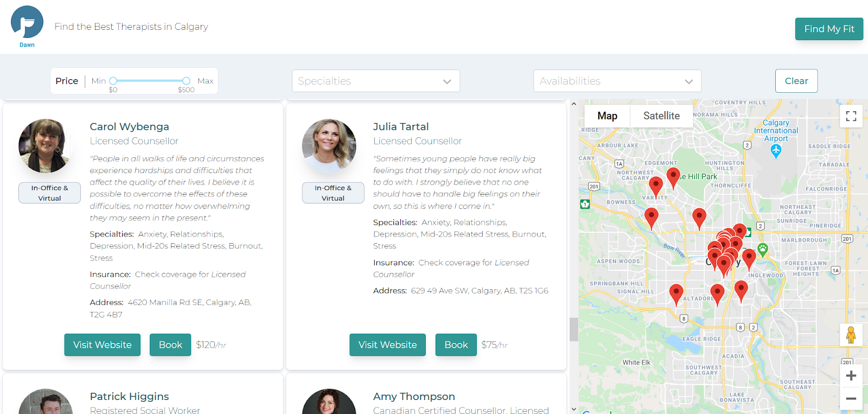Zoom in on the map
The height and width of the screenshot is (414, 868).
point(851,375)
